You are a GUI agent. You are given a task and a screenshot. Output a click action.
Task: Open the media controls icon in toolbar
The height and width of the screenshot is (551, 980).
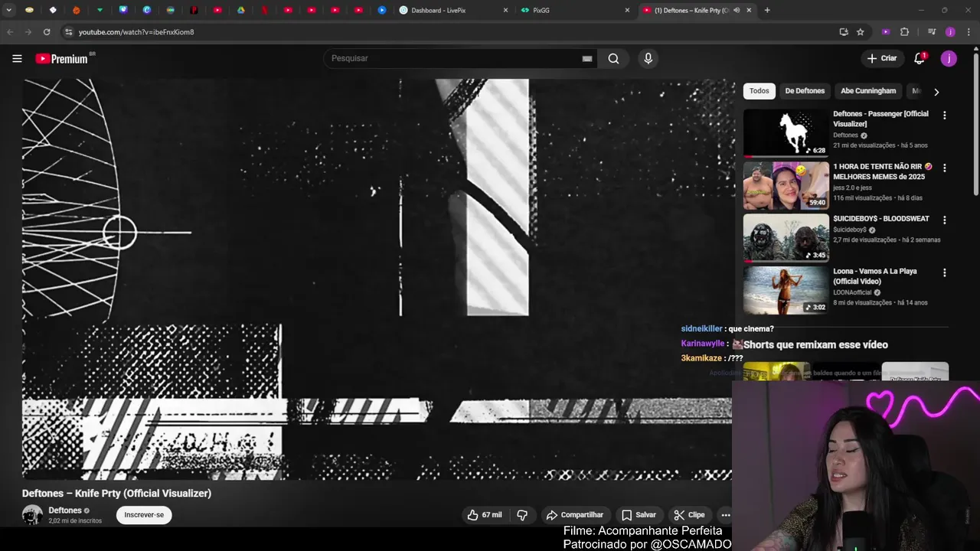pos(932,32)
